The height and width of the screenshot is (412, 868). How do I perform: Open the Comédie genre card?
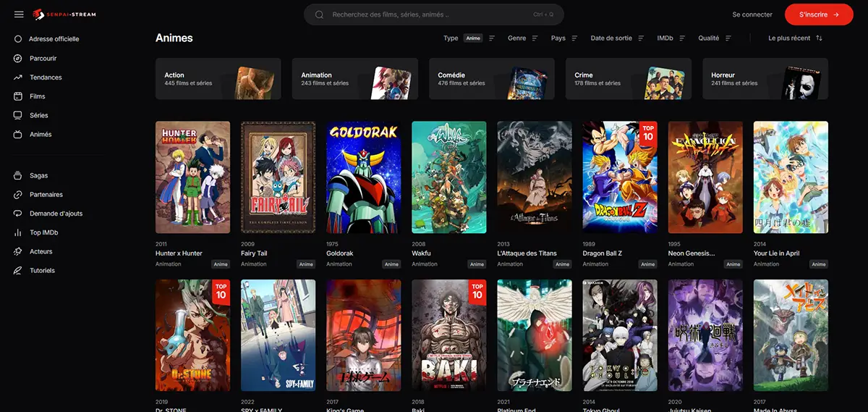(492, 79)
